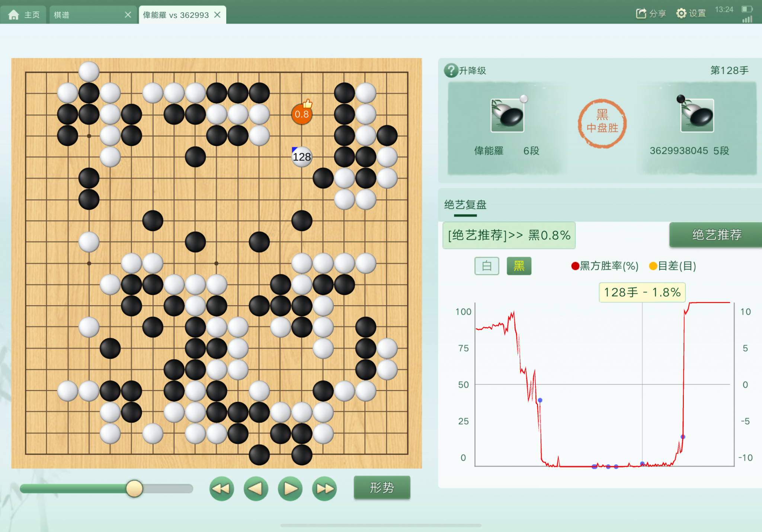Close the 棋谱 tab
Image resolution: width=762 pixels, height=532 pixels.
[128, 15]
